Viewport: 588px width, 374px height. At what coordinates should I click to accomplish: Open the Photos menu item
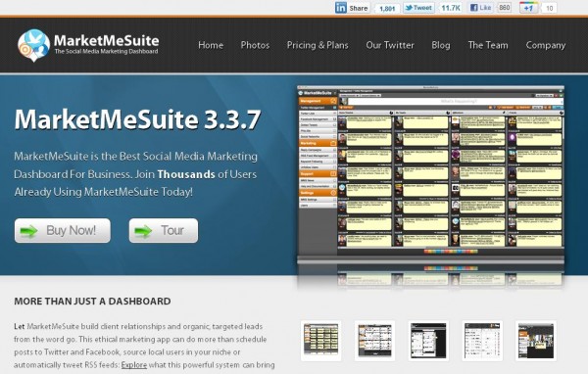(255, 45)
